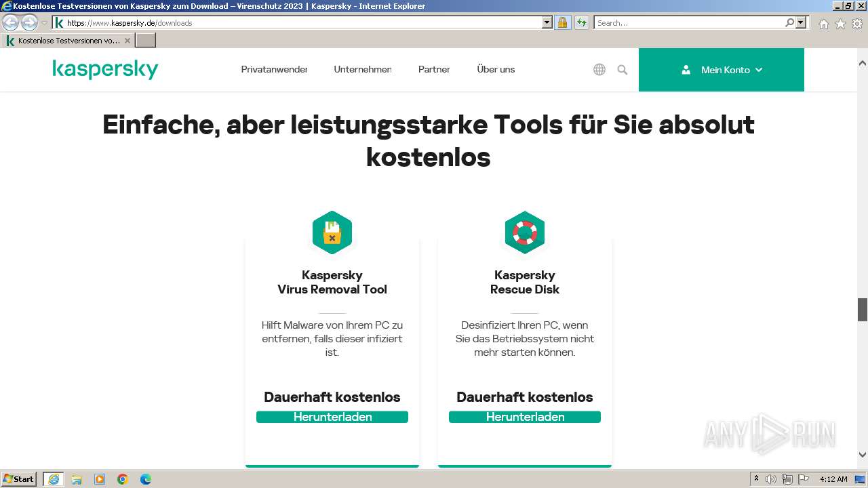Click the volume speaker tray icon
868x488 pixels.
[x=771, y=479]
